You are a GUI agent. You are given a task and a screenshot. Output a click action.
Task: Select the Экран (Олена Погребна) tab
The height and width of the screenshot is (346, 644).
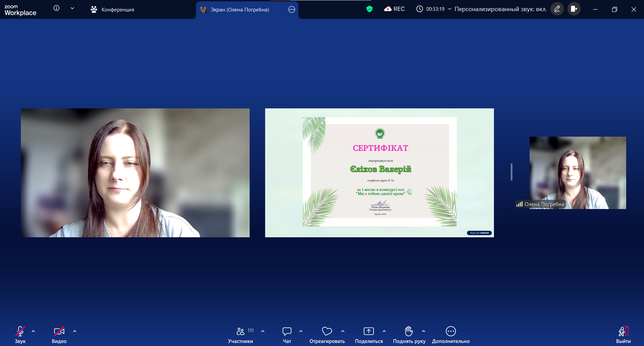pos(240,9)
